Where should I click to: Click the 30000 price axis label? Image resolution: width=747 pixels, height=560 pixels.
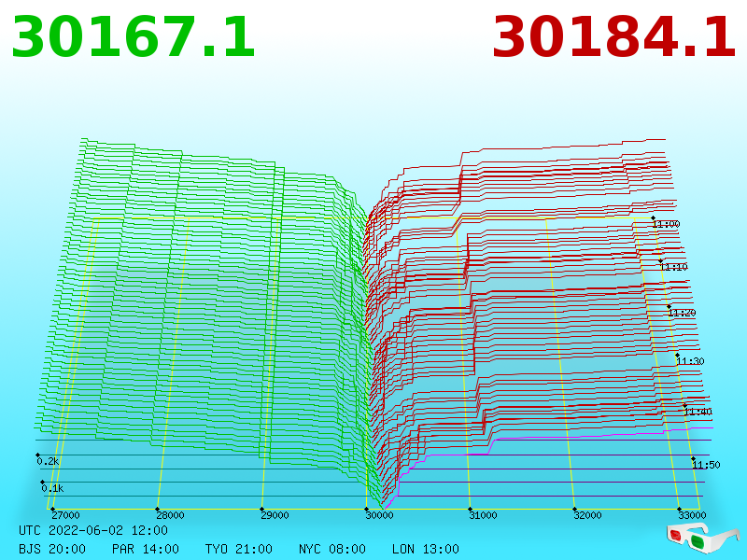click(x=379, y=515)
